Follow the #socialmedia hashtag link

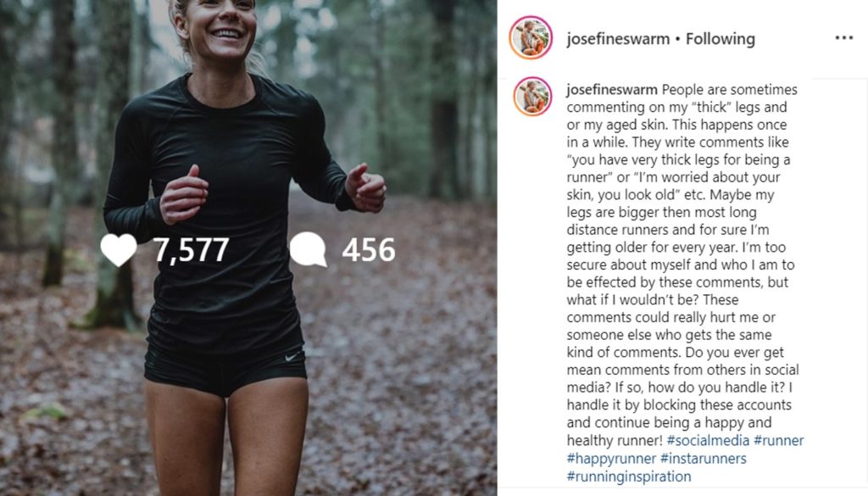[708, 441]
